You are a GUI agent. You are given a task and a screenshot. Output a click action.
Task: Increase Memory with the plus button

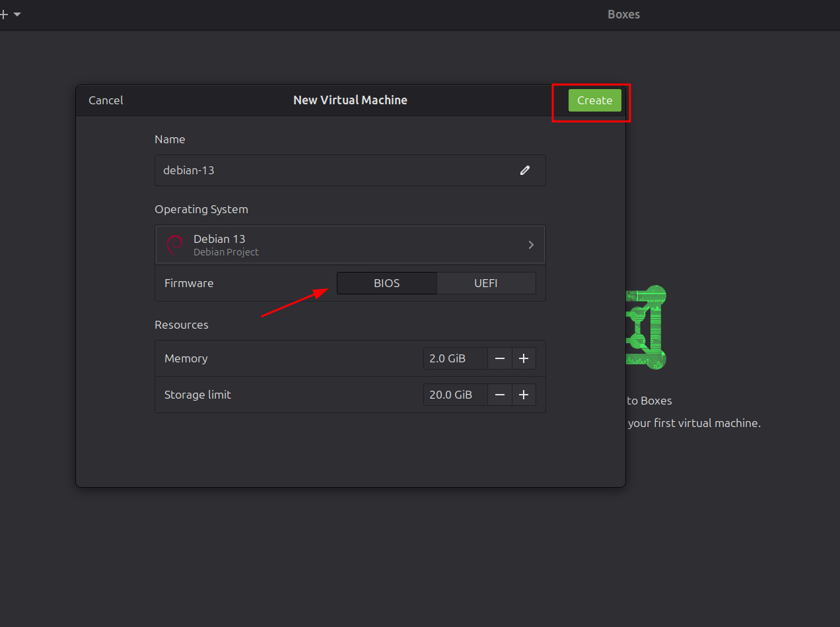pyautogui.click(x=524, y=358)
